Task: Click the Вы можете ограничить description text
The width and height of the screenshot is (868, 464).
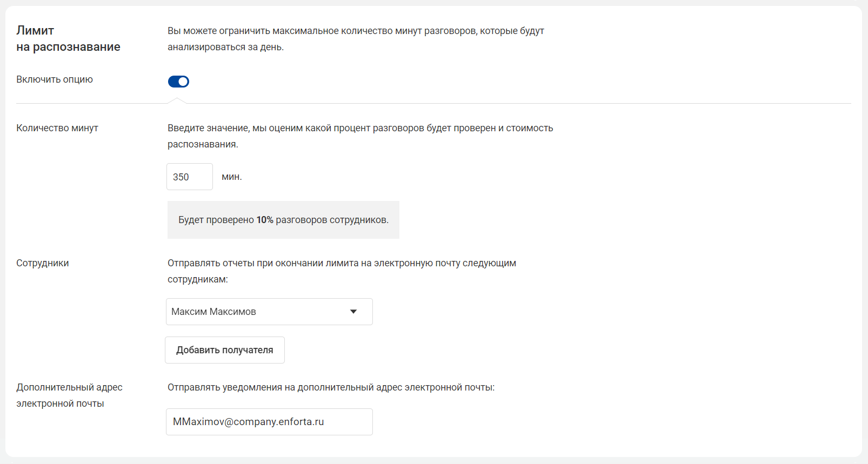Action: click(356, 39)
